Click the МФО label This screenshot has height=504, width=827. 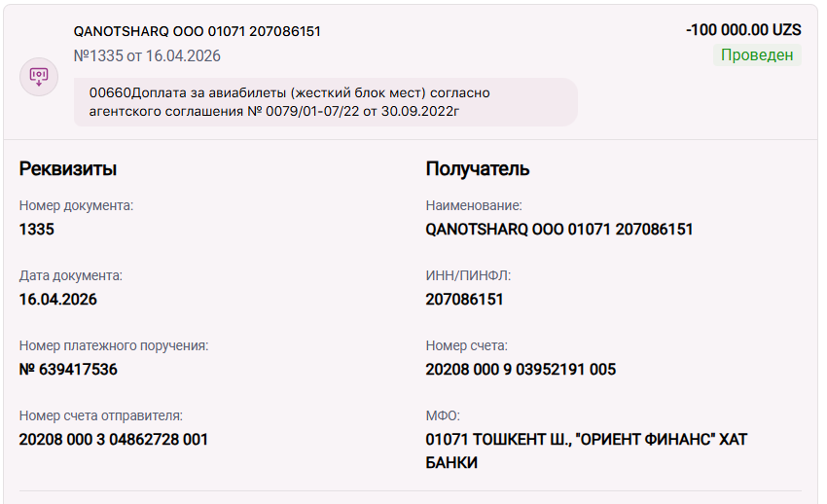point(443,416)
